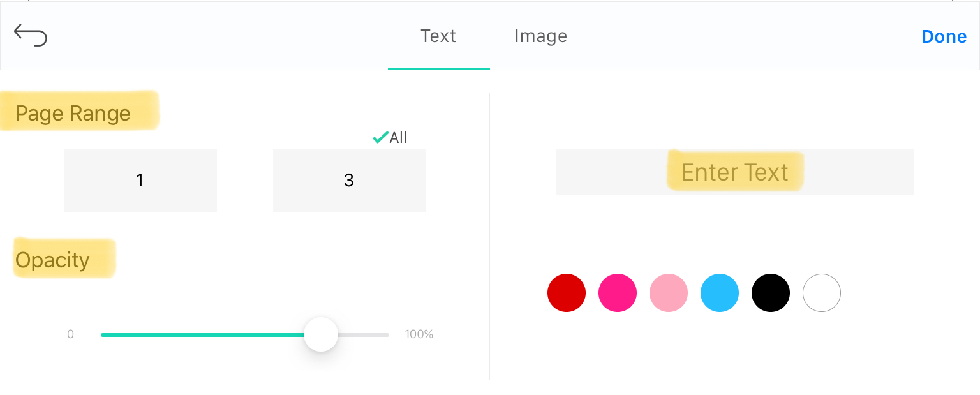Viewport: 980px width, 395px height.
Task: Click the 100% end of opacity slider
Action: tap(419, 334)
